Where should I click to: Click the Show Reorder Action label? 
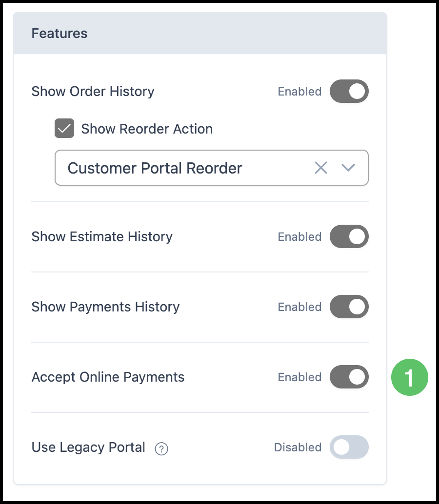[x=147, y=129]
